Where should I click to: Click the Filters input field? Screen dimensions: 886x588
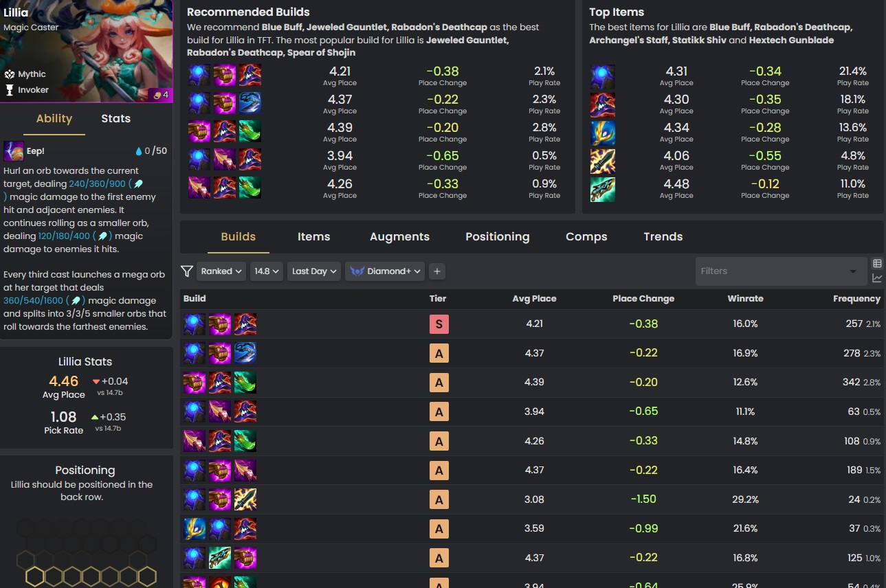tap(781, 271)
